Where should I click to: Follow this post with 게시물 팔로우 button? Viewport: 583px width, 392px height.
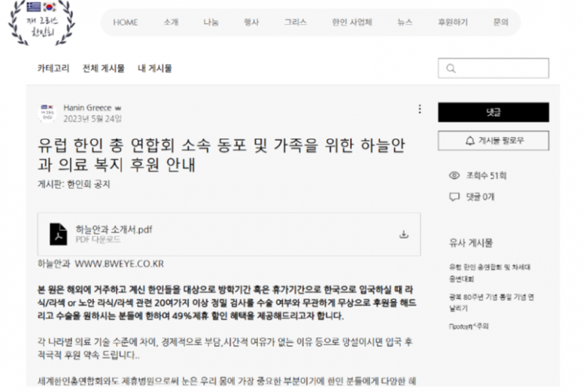click(x=493, y=141)
